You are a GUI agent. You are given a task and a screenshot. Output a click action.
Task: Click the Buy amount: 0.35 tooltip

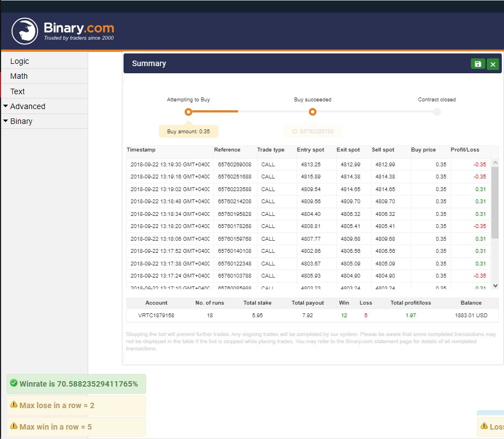189,131
